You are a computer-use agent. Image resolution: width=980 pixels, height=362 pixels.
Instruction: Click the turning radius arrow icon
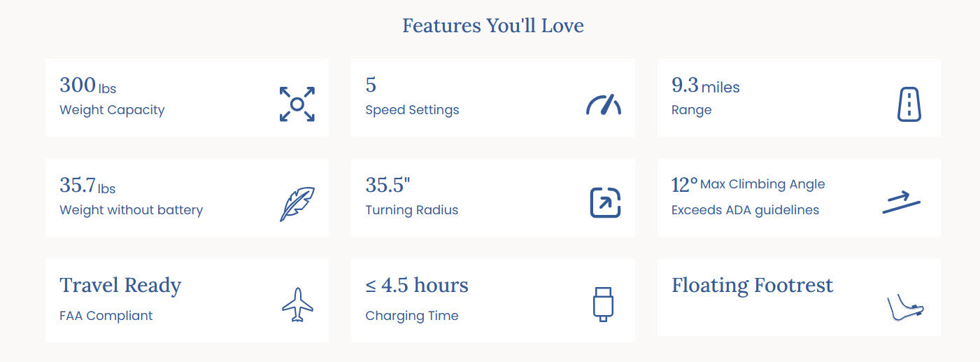pyautogui.click(x=605, y=203)
